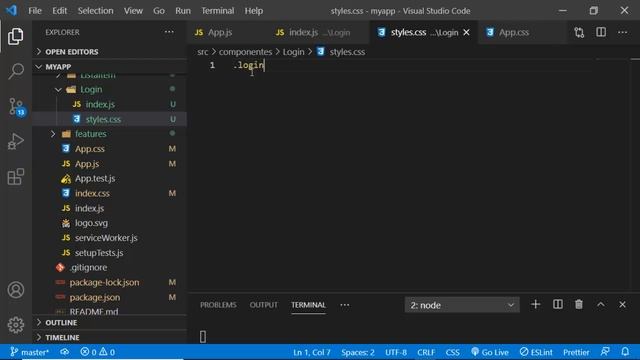Open index.css in the explorer
This screenshot has height=360, width=640.
click(92, 193)
